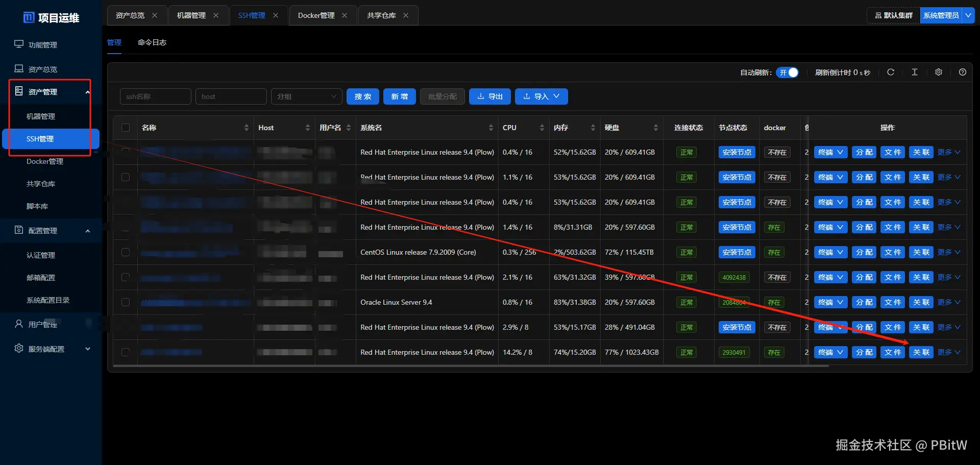The height and width of the screenshot is (465, 980).
Task: Click 安装节点 in the 1.4% / 16 row
Action: [x=737, y=227]
